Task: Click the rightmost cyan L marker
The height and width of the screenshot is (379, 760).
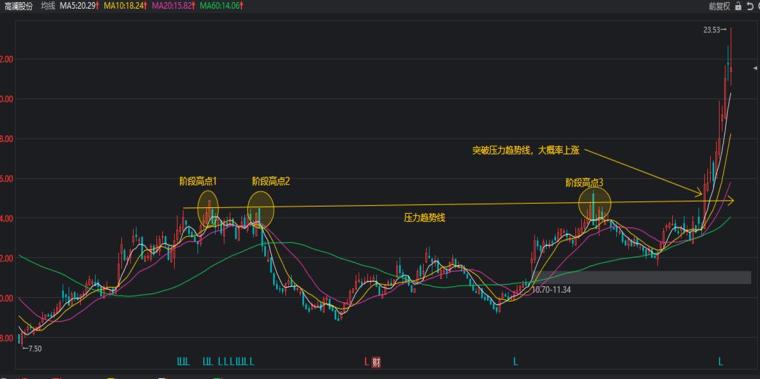Action: (x=721, y=362)
